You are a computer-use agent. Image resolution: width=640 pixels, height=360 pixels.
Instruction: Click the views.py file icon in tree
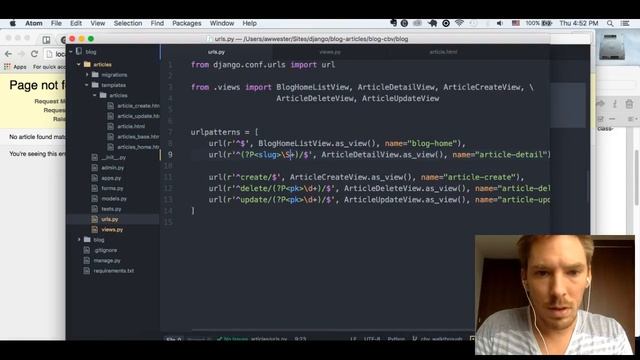tap(95, 229)
